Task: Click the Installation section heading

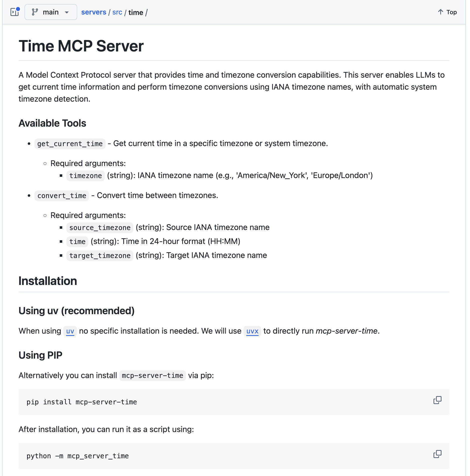Action: click(48, 281)
